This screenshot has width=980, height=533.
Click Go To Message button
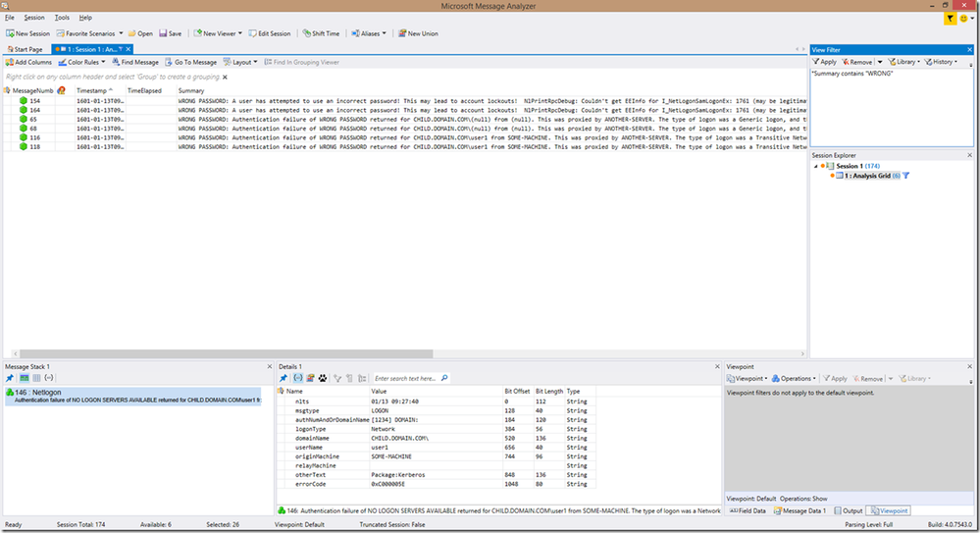(190, 63)
